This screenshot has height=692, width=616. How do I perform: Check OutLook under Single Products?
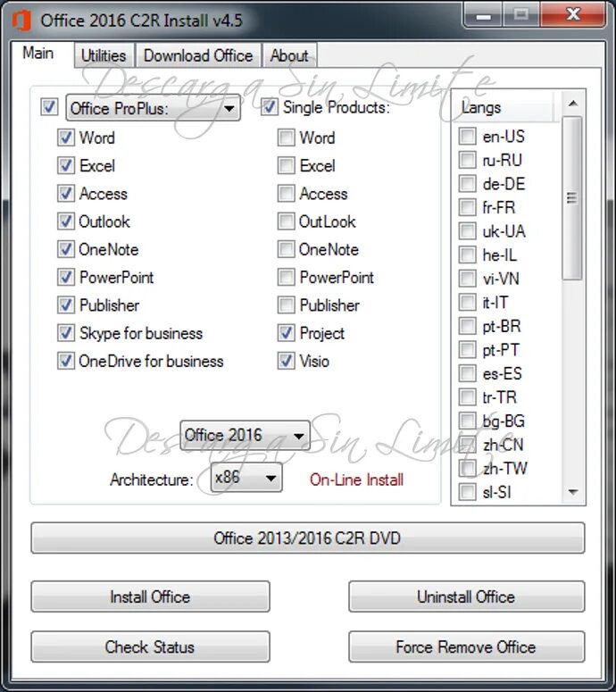(286, 221)
